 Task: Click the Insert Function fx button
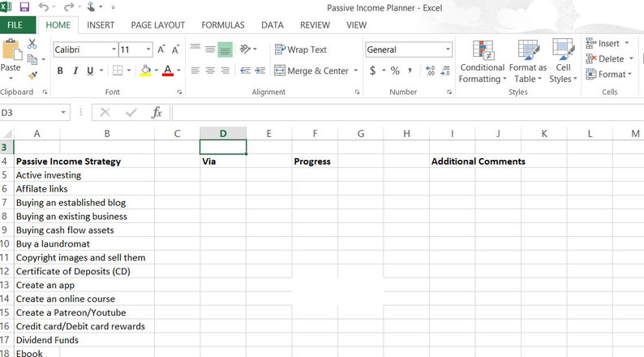[x=157, y=113]
